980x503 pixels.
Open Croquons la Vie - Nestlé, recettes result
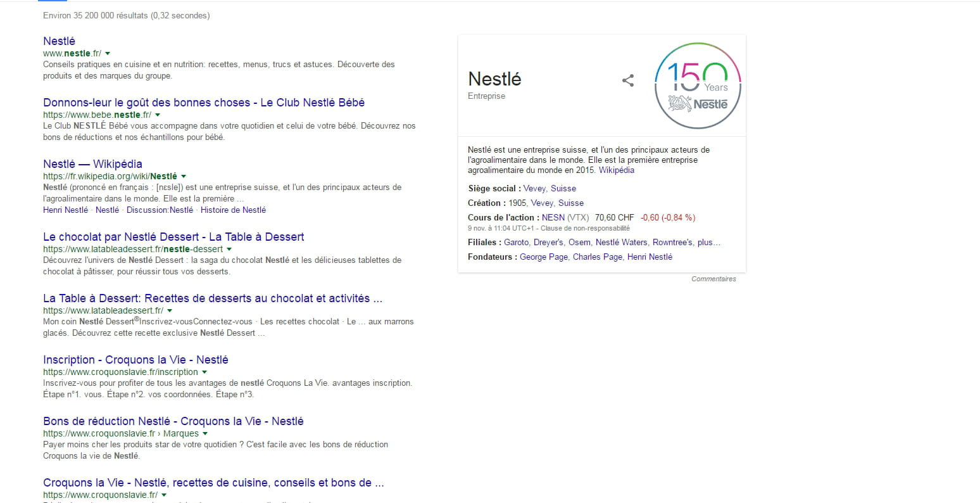[213, 483]
